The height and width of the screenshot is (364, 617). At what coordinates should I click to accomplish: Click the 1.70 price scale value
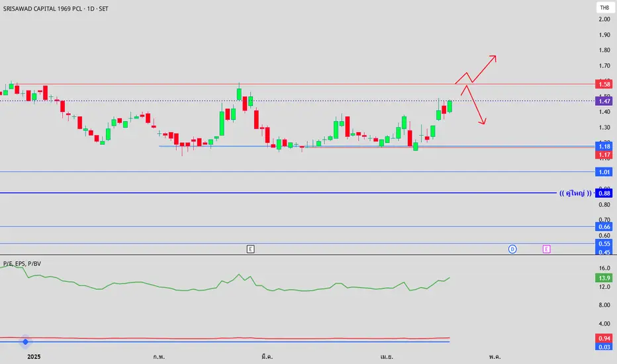[604, 66]
